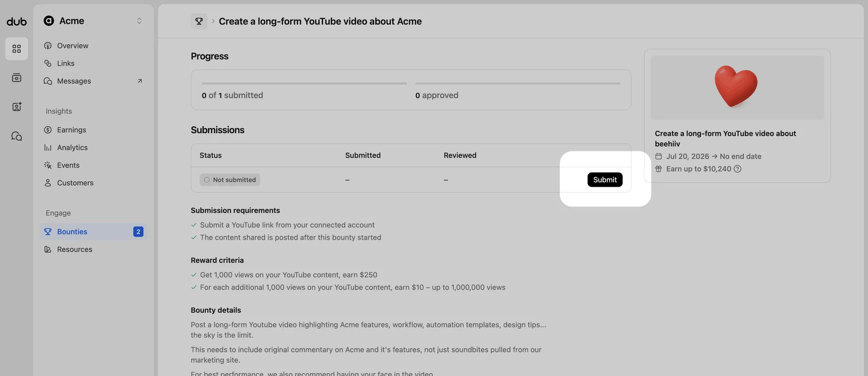Click the 'Bounty details' heading

pyautogui.click(x=216, y=310)
